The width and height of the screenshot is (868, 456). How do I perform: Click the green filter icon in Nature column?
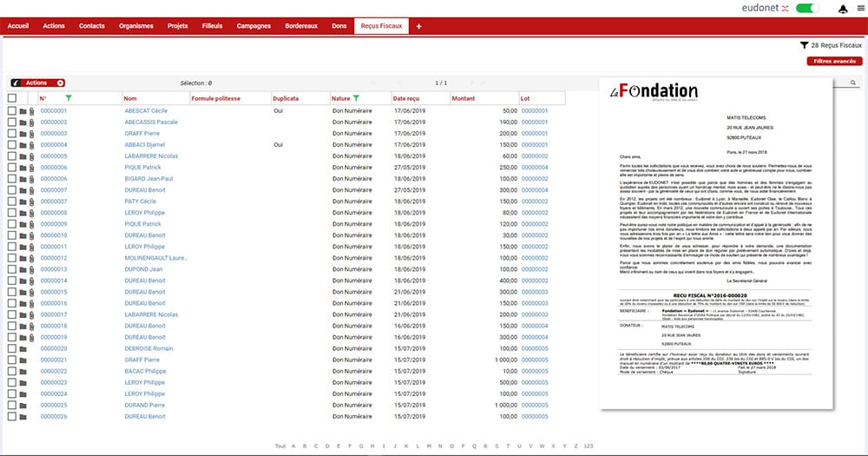pos(356,98)
